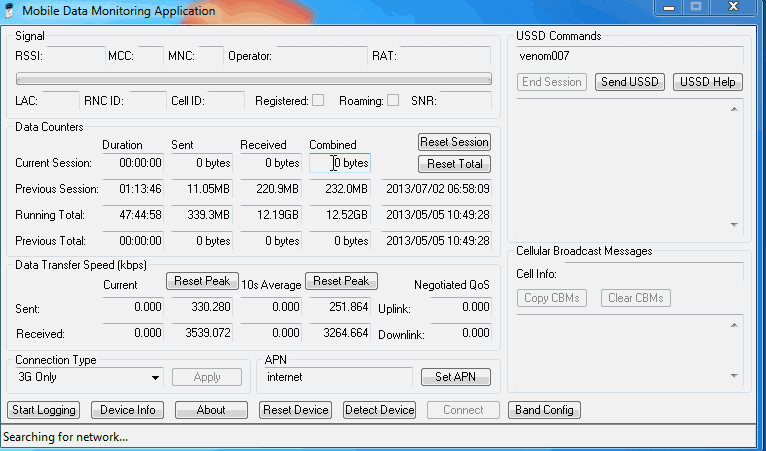Click Current Session Duration 00:00:00 field
Image resolution: width=766 pixels, height=451 pixels.
(133, 163)
